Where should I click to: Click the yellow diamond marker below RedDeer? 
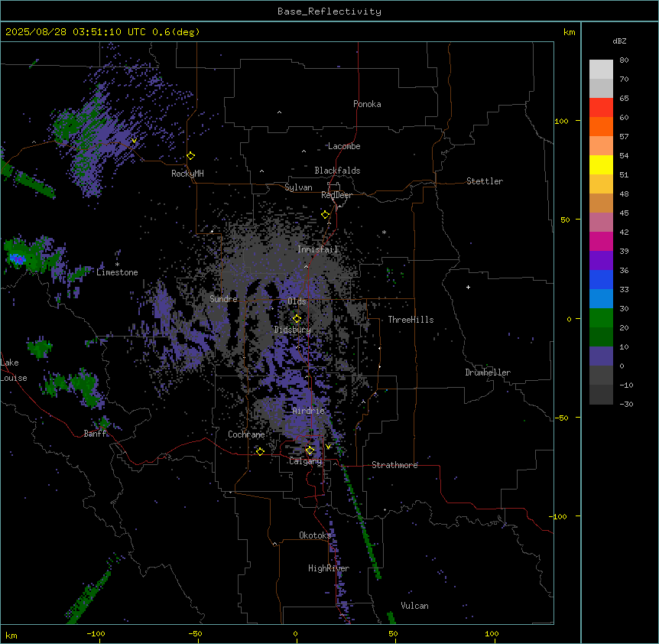(x=326, y=215)
